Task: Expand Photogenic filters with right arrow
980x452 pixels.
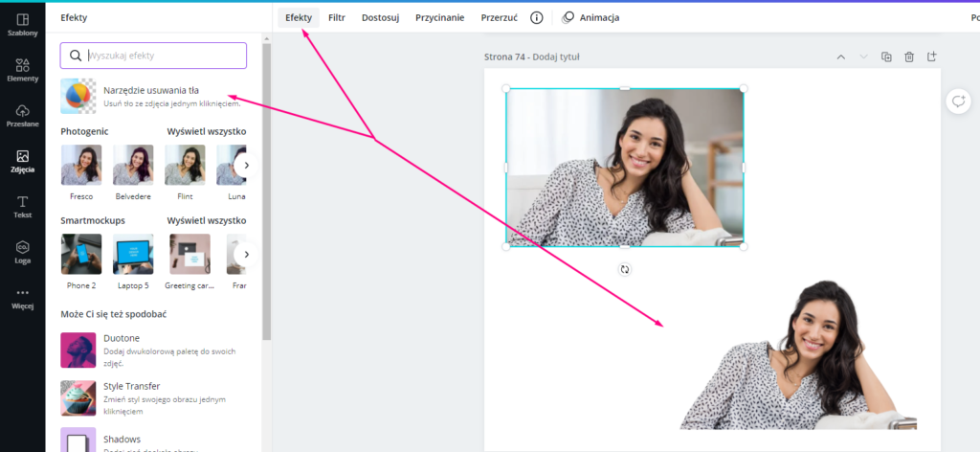Action: [246, 166]
